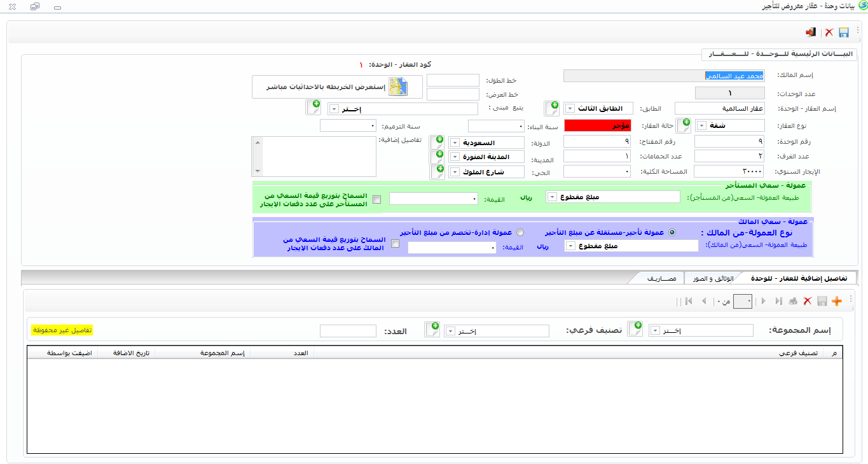Image resolution: width=868 pixels, height=464 pixels.
Task: Add new district with icon beside شارع الملوك
Action: click(x=437, y=172)
